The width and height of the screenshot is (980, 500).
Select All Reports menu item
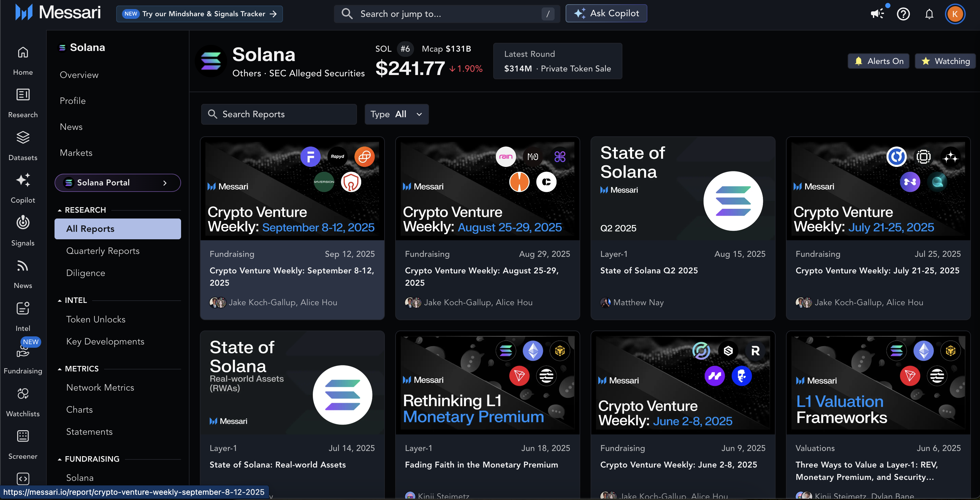click(117, 229)
